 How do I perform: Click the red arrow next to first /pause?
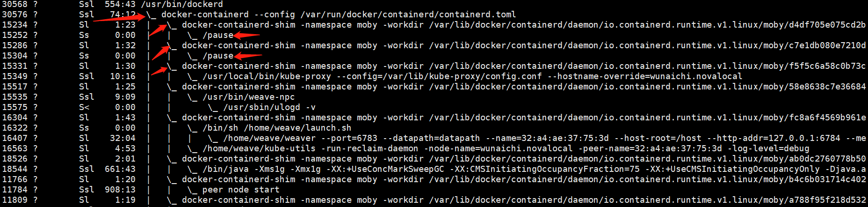[x=246, y=35]
